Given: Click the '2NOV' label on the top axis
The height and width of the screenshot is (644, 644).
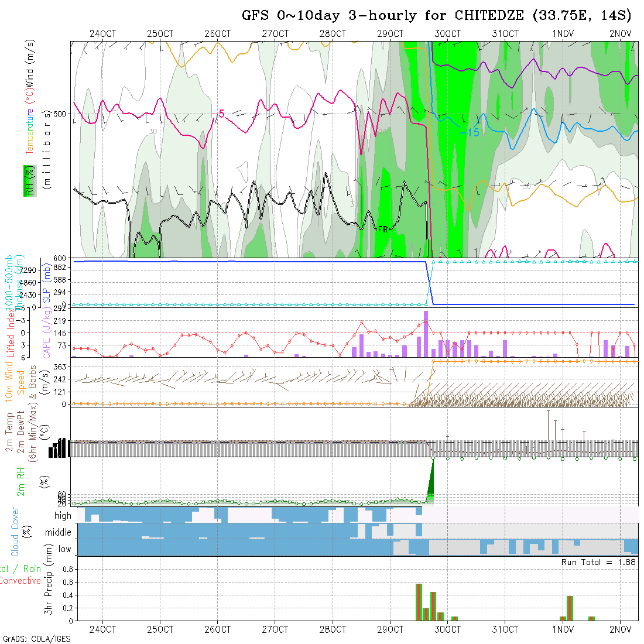Looking at the screenshot, I should (x=620, y=33).
